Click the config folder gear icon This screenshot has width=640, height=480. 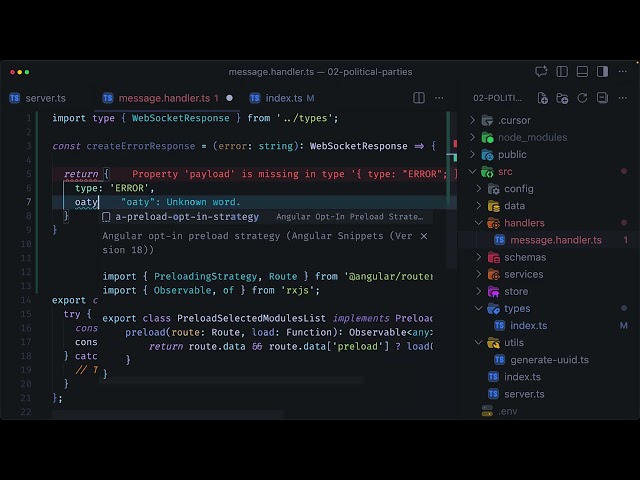click(493, 189)
